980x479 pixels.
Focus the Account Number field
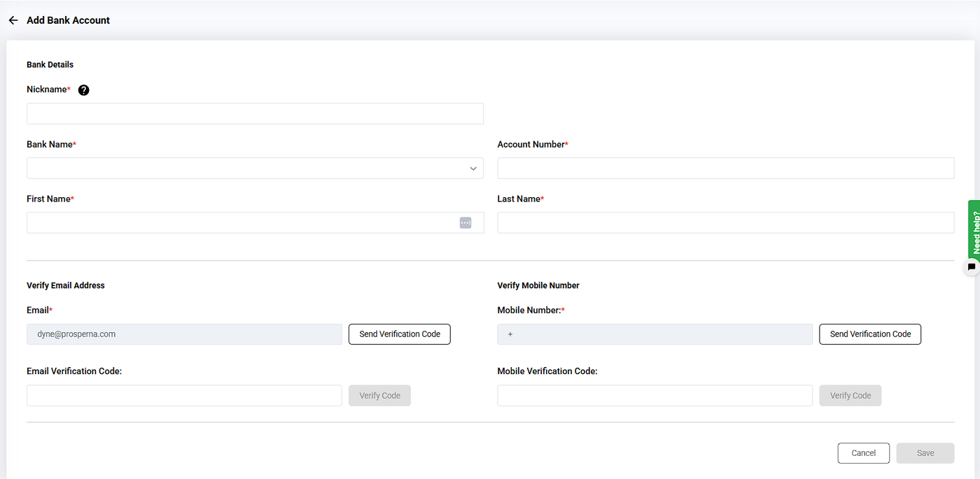coord(725,169)
